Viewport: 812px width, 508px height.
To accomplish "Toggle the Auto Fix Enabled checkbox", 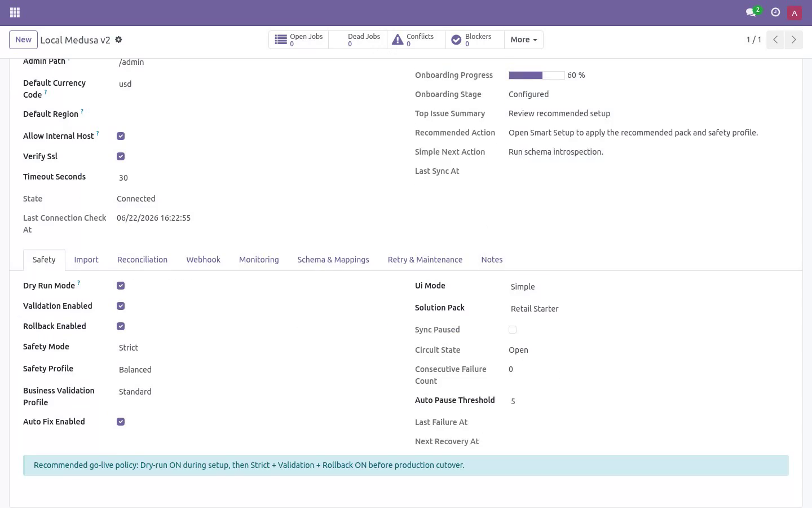I will tap(121, 422).
